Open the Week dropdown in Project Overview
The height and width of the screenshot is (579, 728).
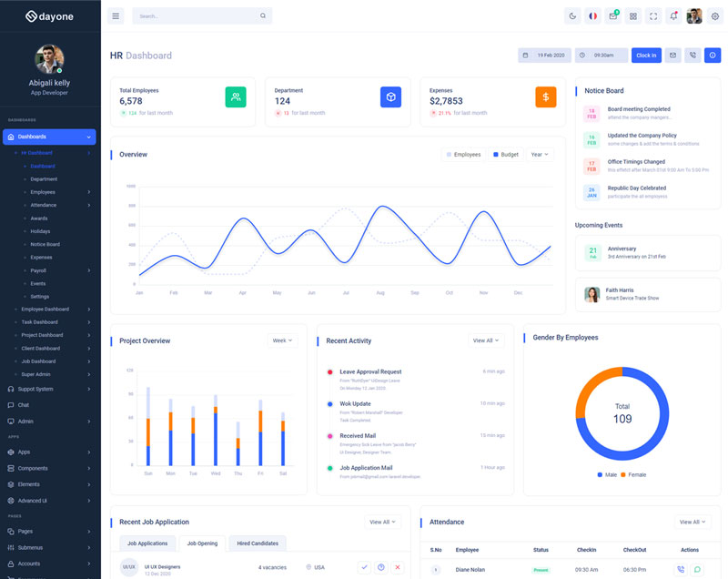[x=282, y=340]
